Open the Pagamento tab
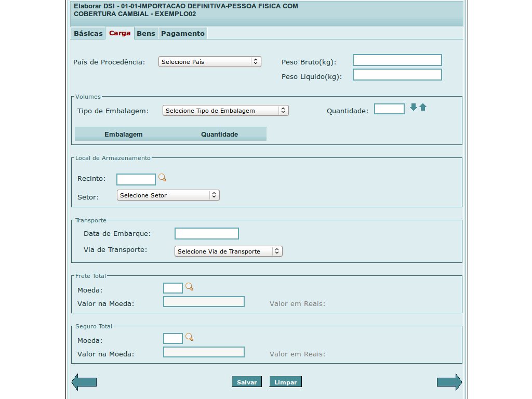Screen dimensions: 532x399 tap(183, 33)
